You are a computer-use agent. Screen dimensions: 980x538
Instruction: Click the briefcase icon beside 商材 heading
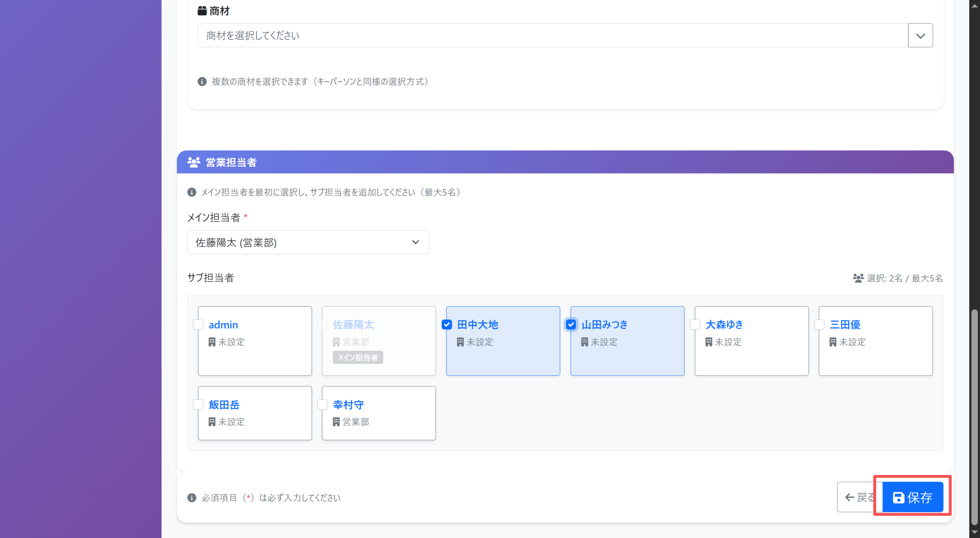(202, 11)
